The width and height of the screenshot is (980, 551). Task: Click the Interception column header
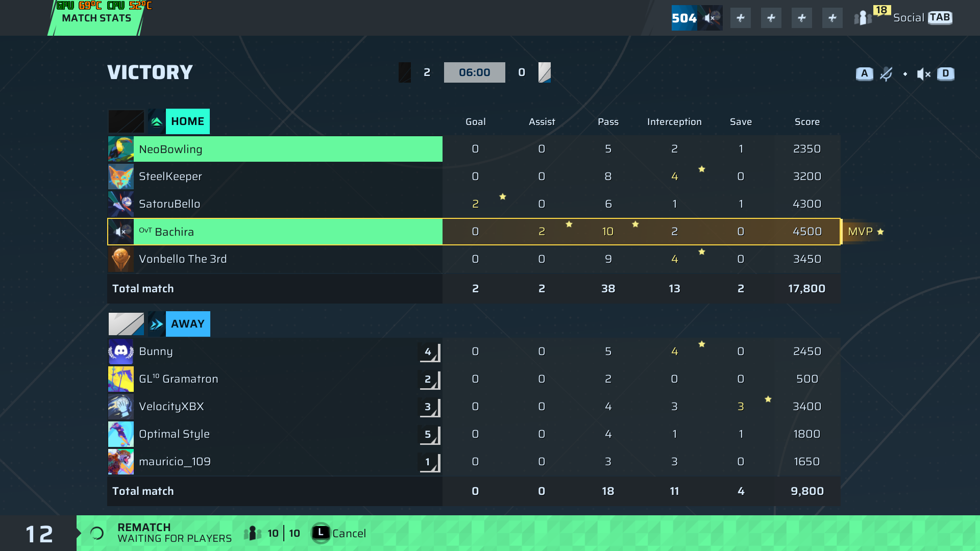point(674,122)
